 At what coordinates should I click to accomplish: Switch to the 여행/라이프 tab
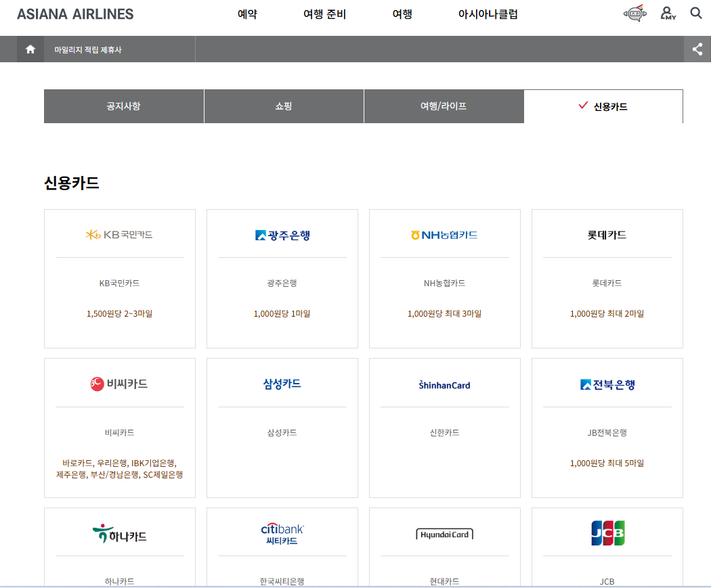444,106
